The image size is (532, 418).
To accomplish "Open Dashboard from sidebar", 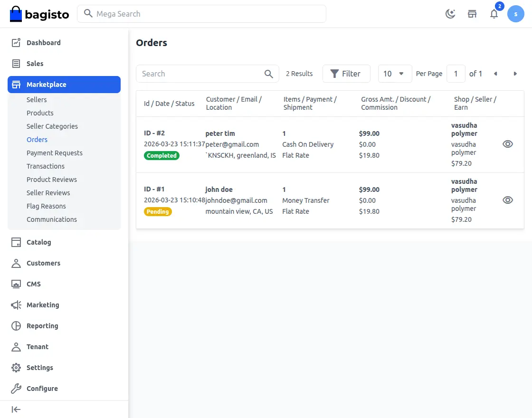I will click(43, 43).
